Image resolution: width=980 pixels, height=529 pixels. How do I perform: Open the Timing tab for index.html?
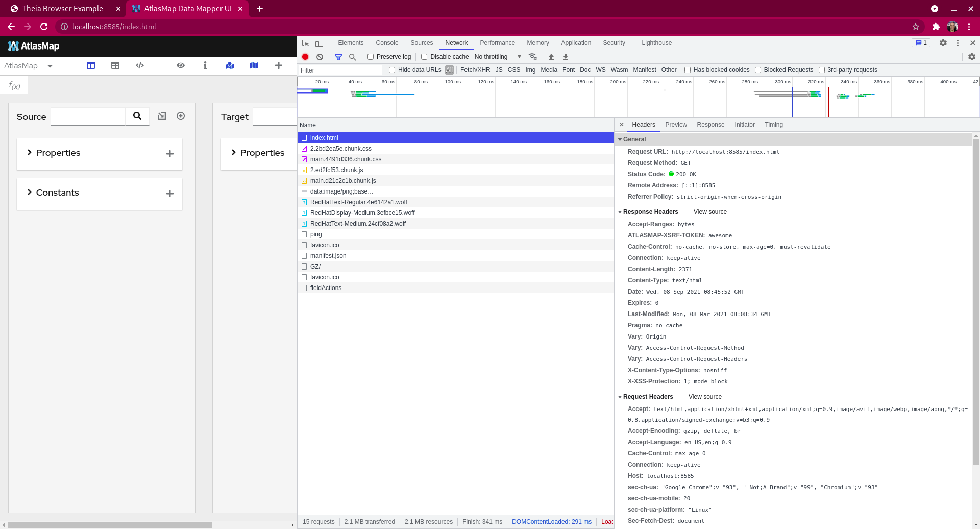point(773,124)
